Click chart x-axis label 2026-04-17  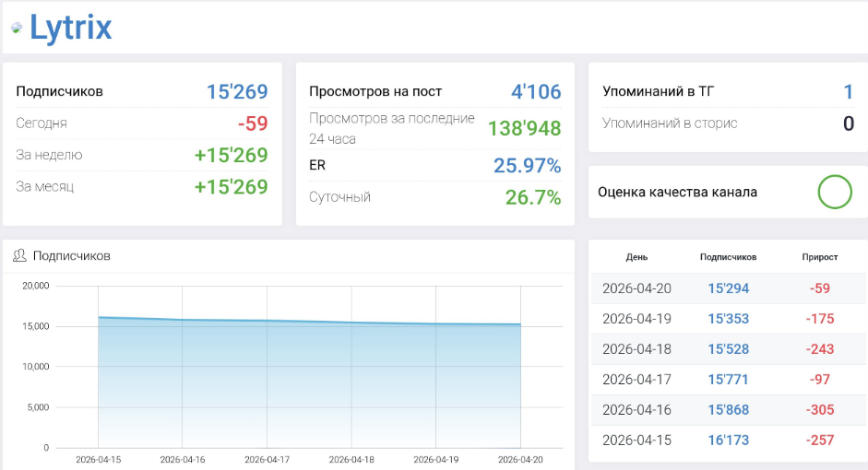coord(267,460)
